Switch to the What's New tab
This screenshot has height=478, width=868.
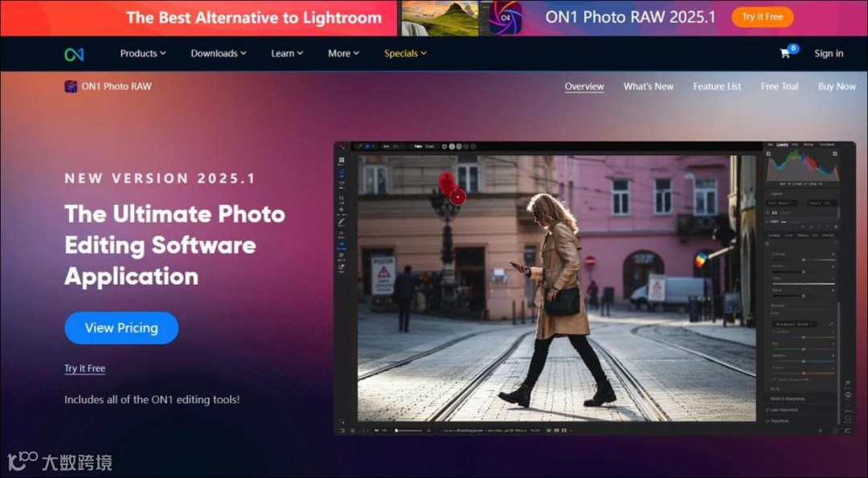[x=649, y=86]
